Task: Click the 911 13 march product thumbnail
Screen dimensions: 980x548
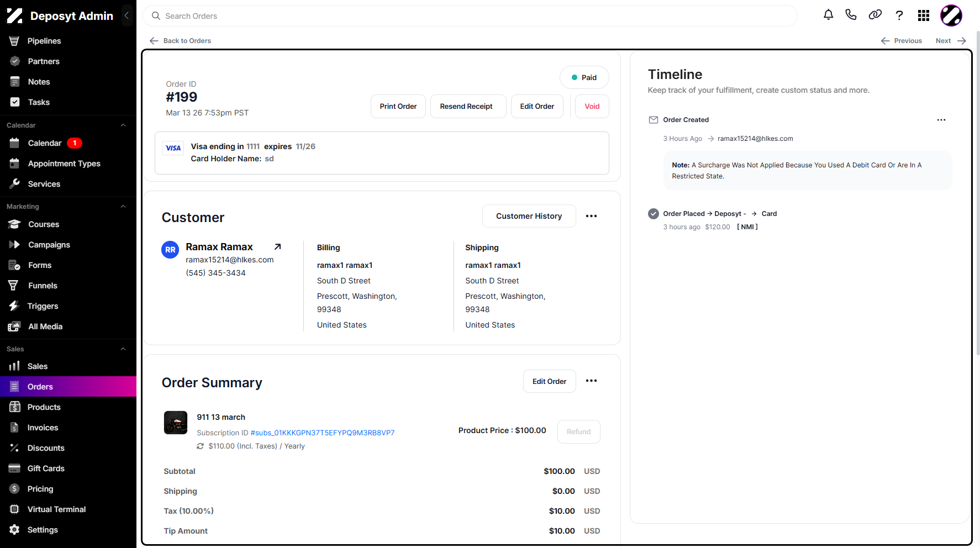Action: tap(176, 423)
